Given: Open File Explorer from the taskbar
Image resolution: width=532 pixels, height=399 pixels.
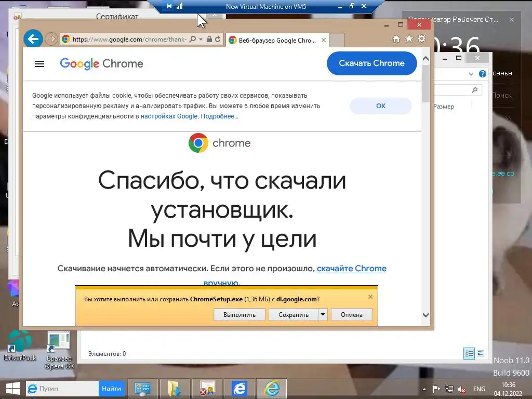Looking at the screenshot, I should click(x=175, y=389).
